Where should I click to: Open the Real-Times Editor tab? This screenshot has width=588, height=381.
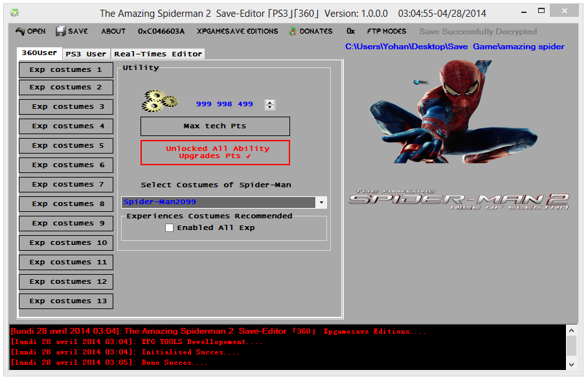coord(158,54)
